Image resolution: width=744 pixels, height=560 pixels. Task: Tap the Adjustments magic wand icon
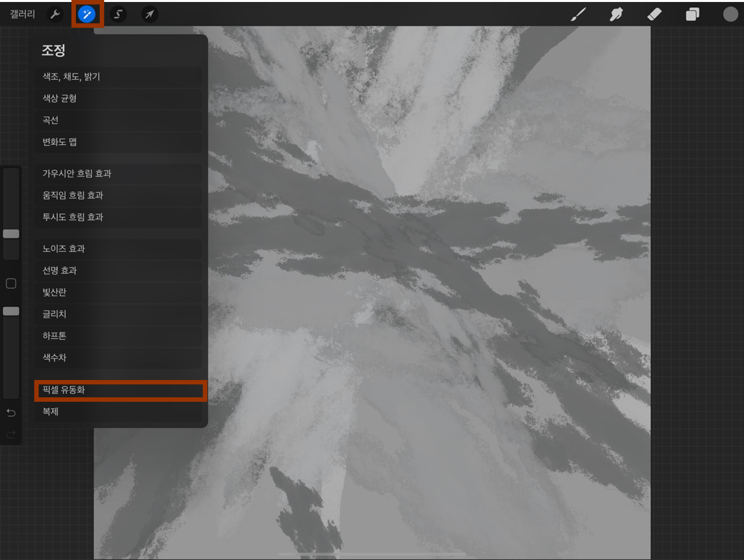tap(87, 14)
